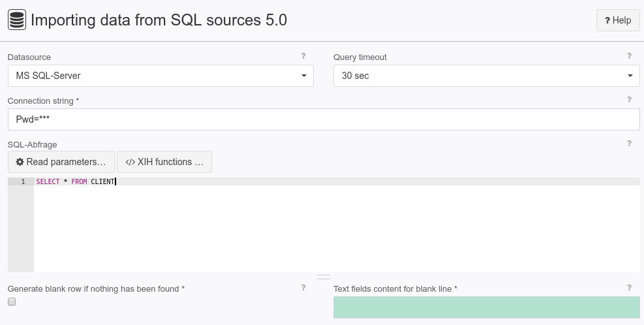Click the Connection string input field
This screenshot has width=644, height=325.
pyautogui.click(x=324, y=119)
